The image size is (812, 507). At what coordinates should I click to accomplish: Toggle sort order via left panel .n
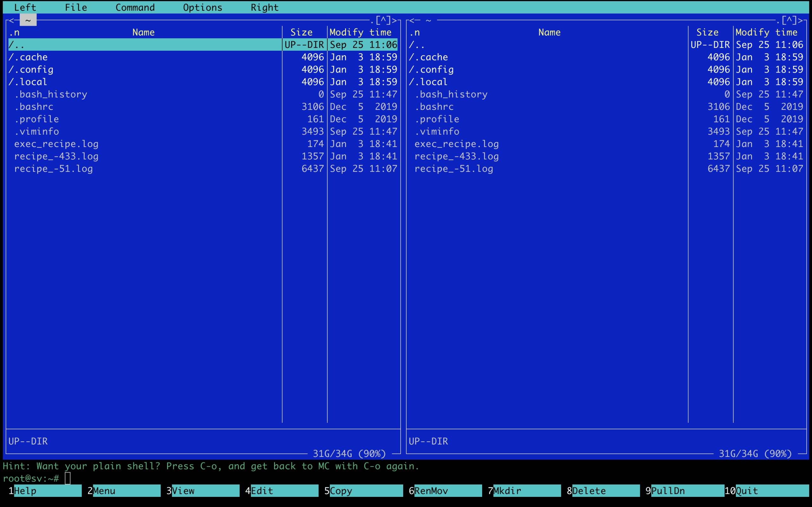tap(14, 33)
